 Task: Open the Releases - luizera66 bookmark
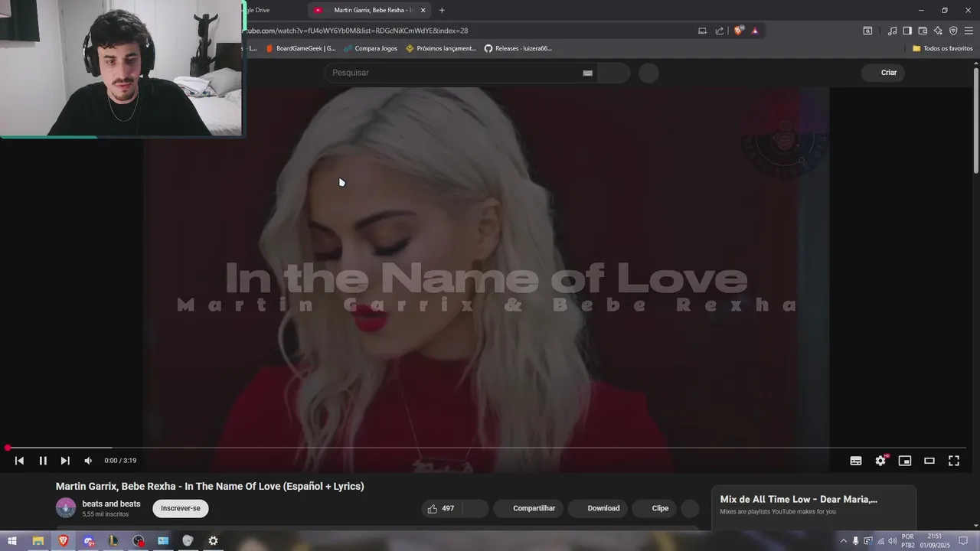(518, 48)
